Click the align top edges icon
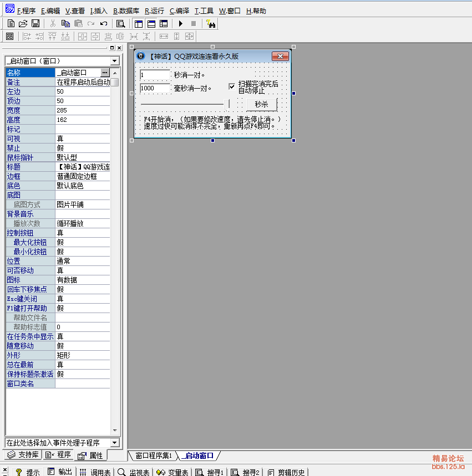Screen dimensions: 472x476 tap(52, 37)
